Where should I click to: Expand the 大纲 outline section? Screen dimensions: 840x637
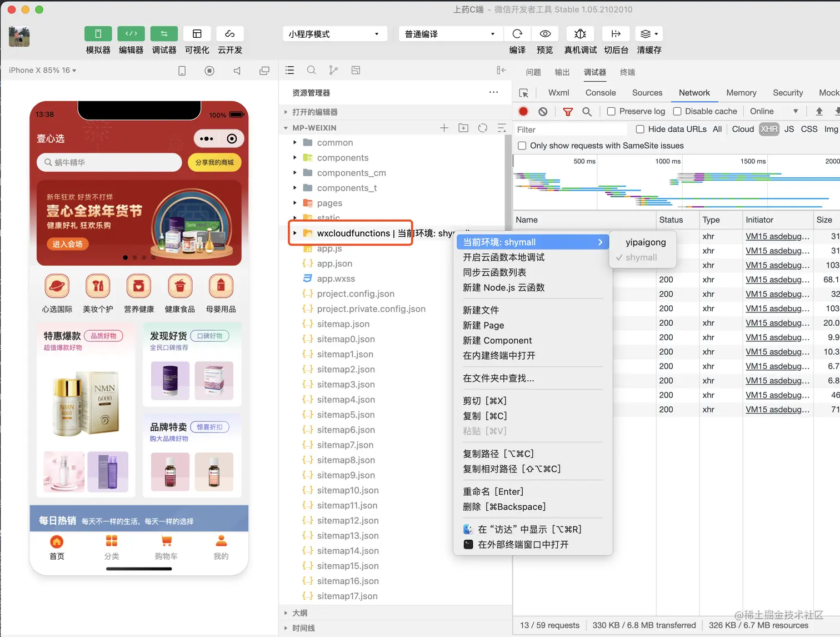click(x=299, y=613)
